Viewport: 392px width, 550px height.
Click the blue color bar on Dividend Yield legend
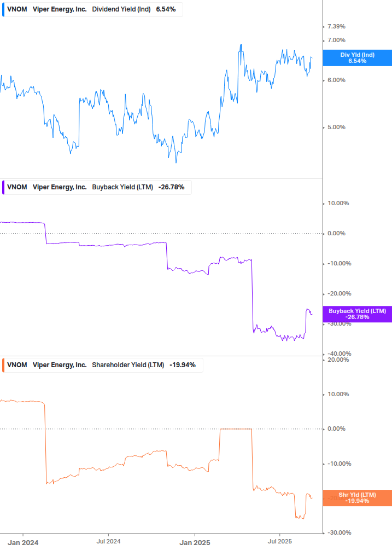pos(3,9)
